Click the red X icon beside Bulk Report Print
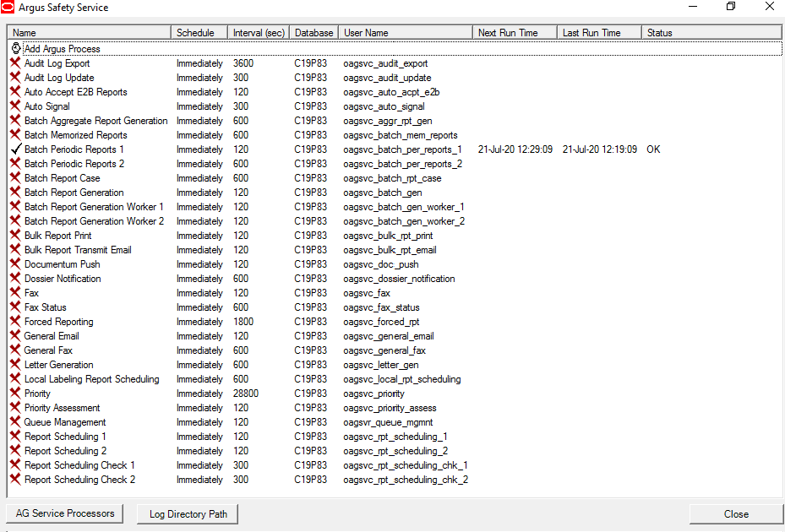Image resolution: width=785 pixels, height=532 pixels. point(15,236)
